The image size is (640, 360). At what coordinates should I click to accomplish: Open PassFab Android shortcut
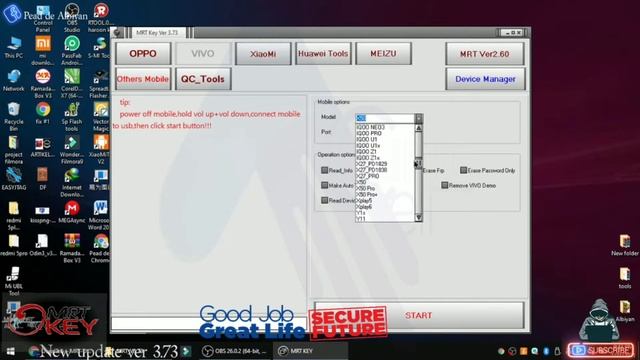pyautogui.click(x=72, y=50)
